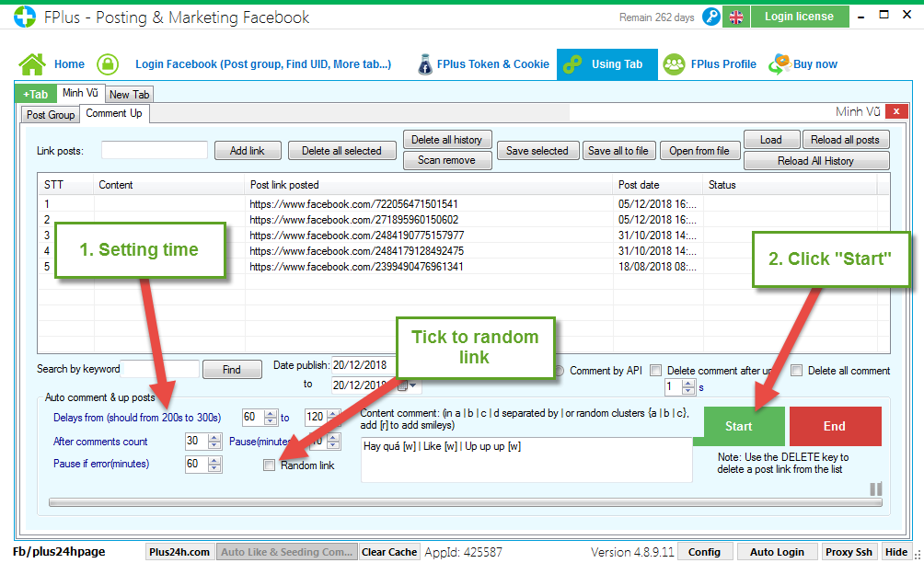This screenshot has height=563, width=924.
Task: Switch to the Minh Vũ tab
Action: [x=80, y=93]
